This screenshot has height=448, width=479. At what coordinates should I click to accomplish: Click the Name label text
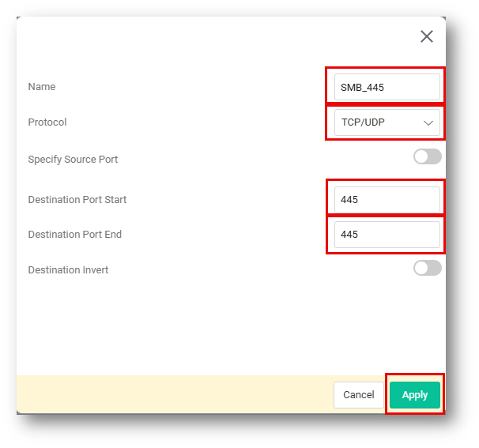tap(42, 87)
